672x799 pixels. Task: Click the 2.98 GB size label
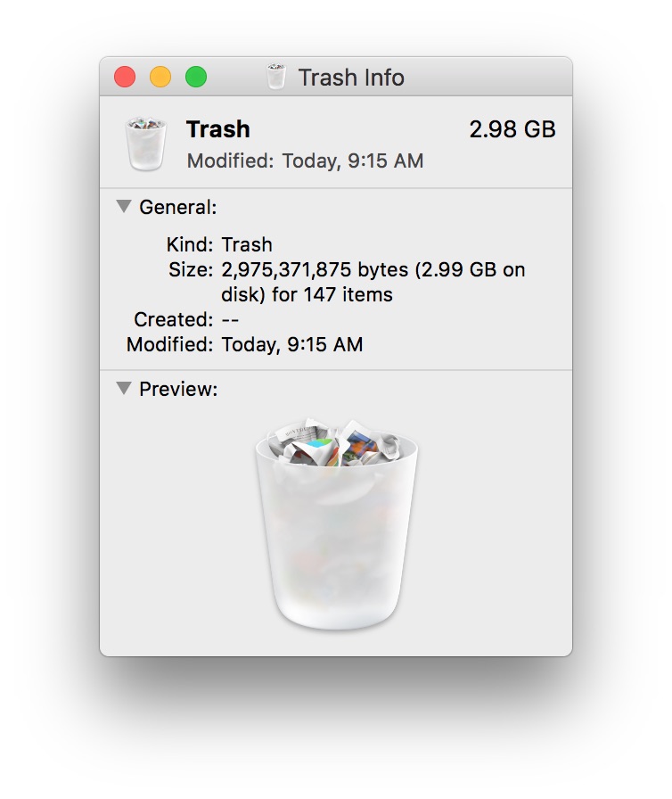coord(512,129)
